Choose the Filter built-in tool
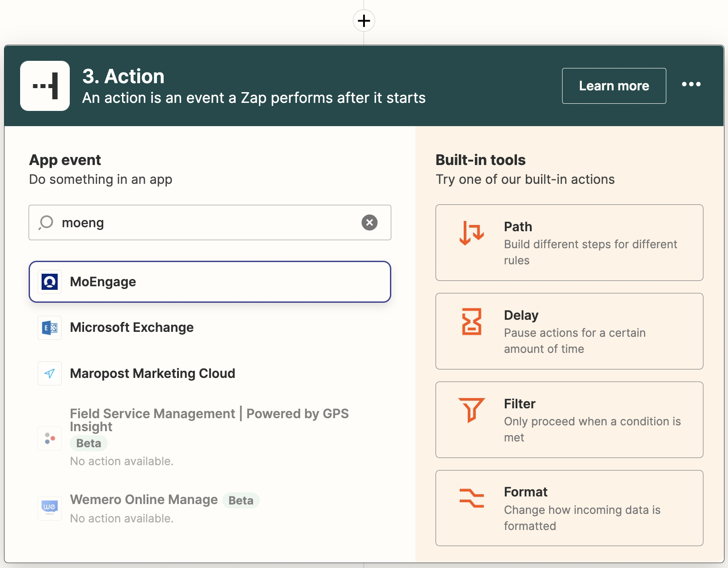The width and height of the screenshot is (728, 568). 569,420
